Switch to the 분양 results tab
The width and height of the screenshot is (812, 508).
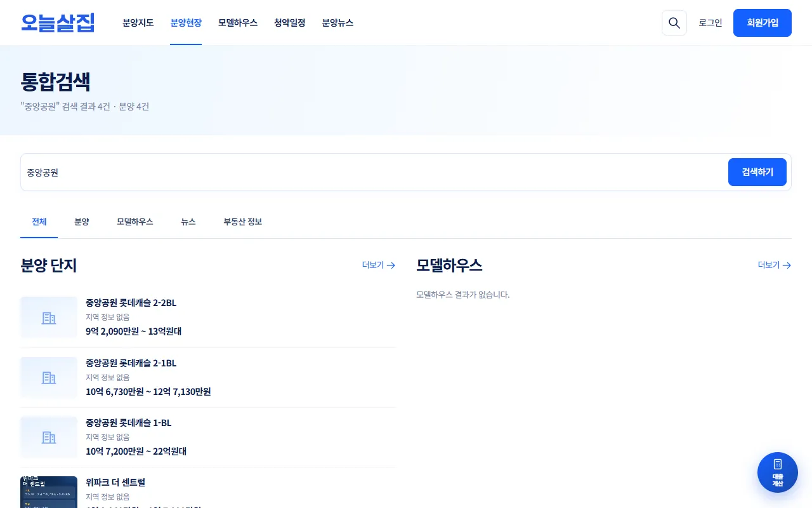[82, 222]
